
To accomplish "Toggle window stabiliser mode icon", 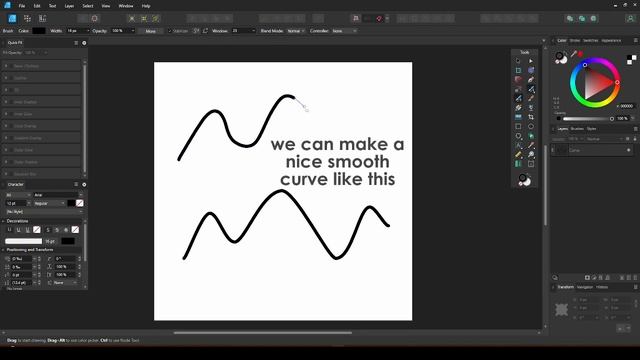I will click(x=205, y=31).
